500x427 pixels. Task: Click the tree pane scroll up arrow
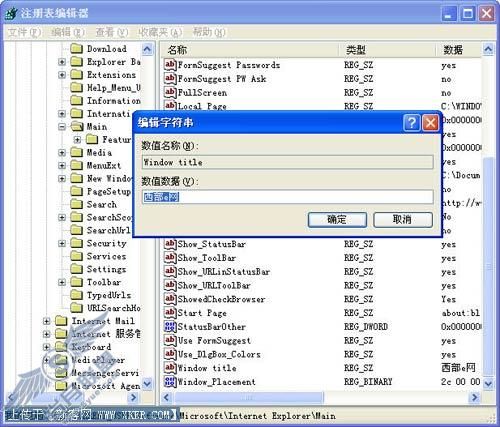point(147,49)
